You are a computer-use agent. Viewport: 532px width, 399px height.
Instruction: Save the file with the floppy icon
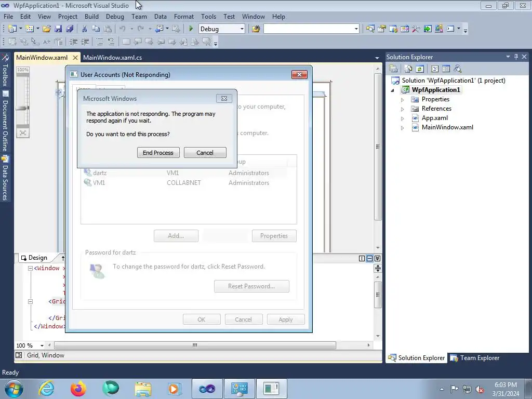coord(58,29)
